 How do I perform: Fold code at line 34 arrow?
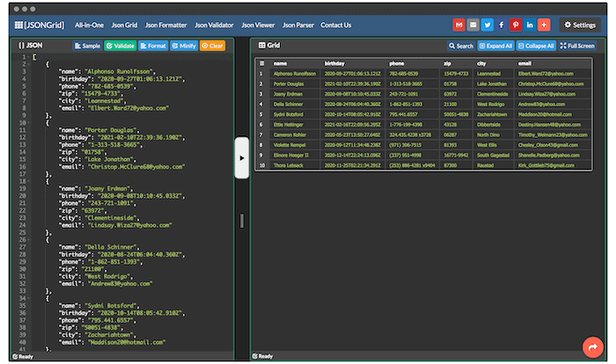point(30,298)
